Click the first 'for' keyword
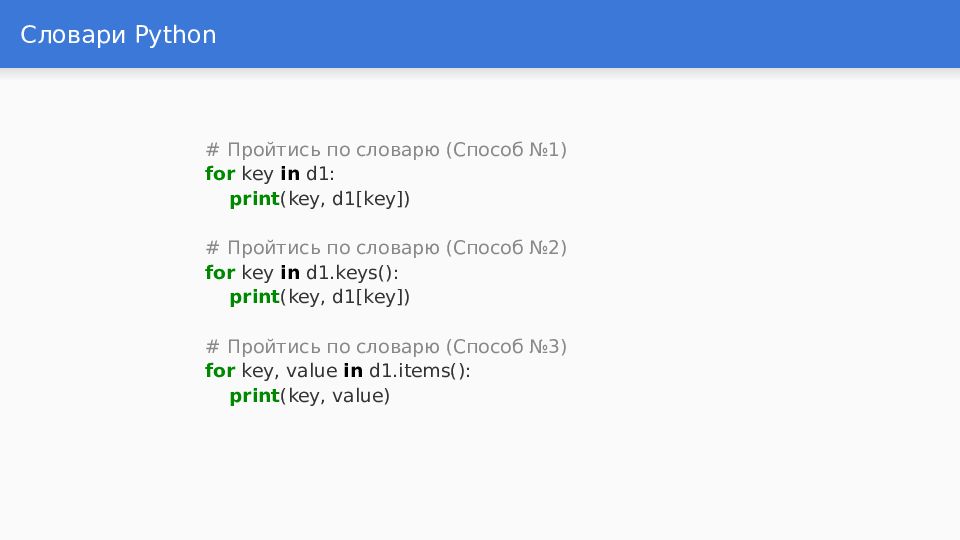Screen dimensions: 960x540 pyautogui.click(x=220, y=174)
